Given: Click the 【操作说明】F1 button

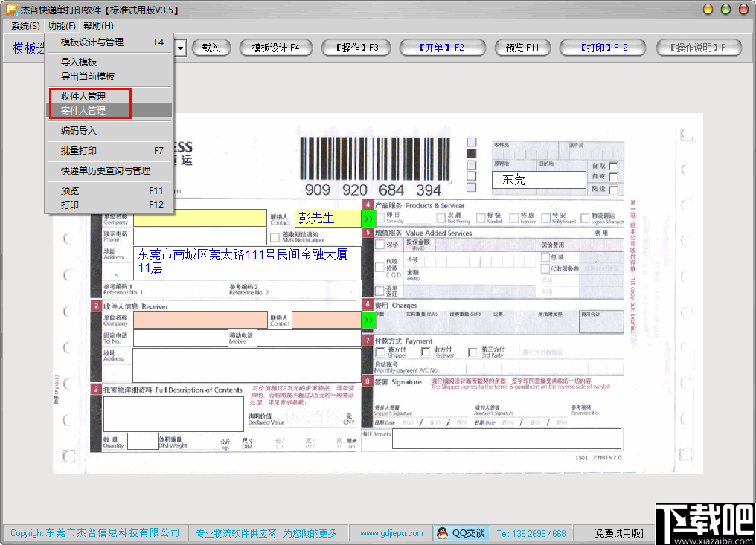Looking at the screenshot, I should point(699,48).
